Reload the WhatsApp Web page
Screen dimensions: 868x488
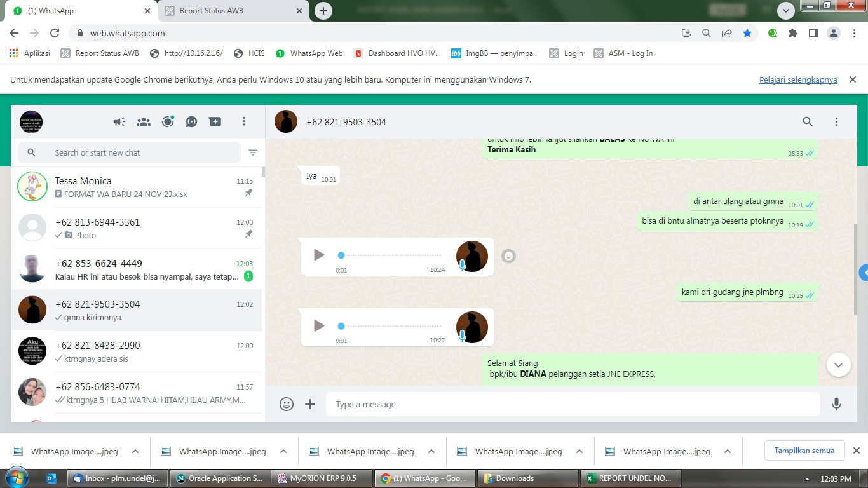pyautogui.click(x=55, y=33)
